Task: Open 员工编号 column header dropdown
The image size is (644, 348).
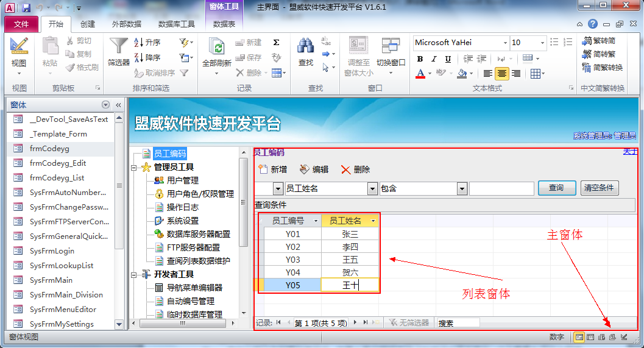Action: point(316,221)
